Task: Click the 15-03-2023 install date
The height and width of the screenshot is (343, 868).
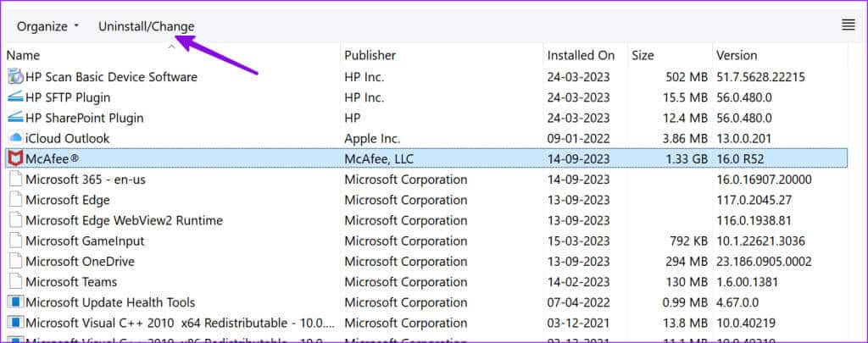Action: point(578,241)
